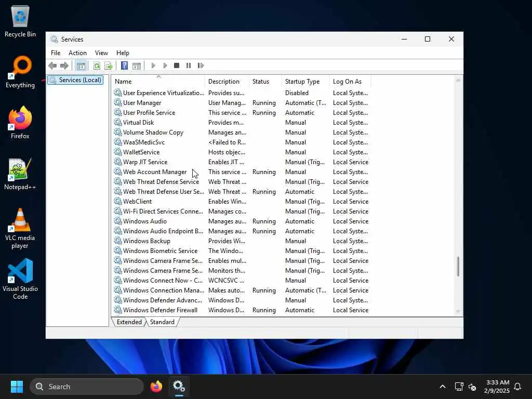Image resolution: width=532 pixels, height=399 pixels.
Task: Open the Help toolbar icon
Action: (125, 65)
